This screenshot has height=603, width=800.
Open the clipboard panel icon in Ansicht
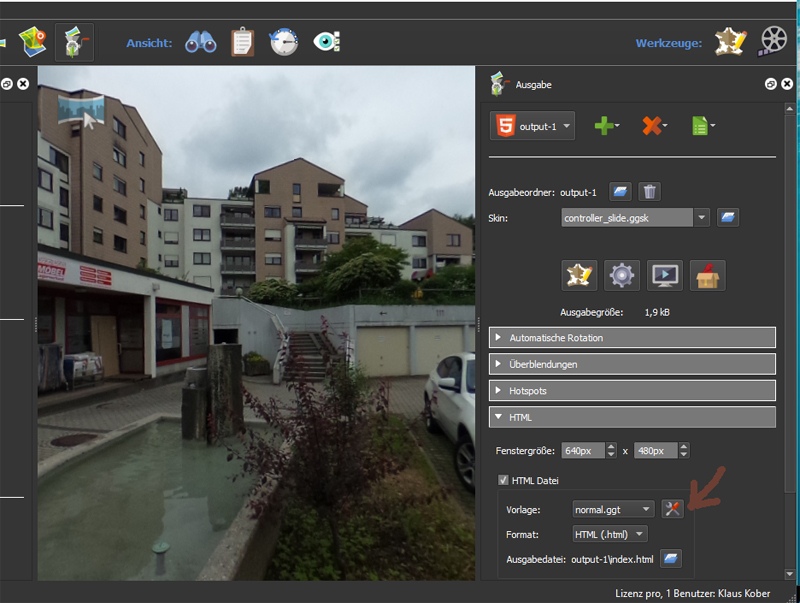242,42
